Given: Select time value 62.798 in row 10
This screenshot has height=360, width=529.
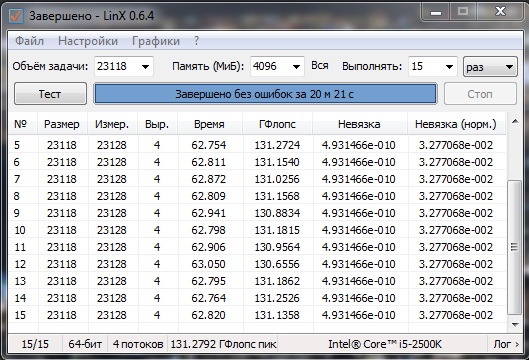Looking at the screenshot, I should [x=209, y=230].
